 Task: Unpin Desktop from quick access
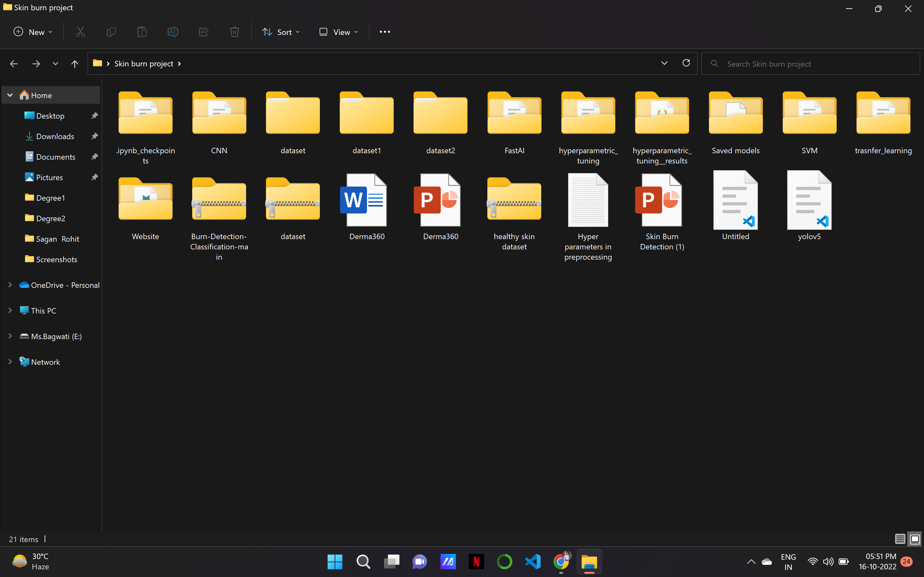(x=95, y=116)
